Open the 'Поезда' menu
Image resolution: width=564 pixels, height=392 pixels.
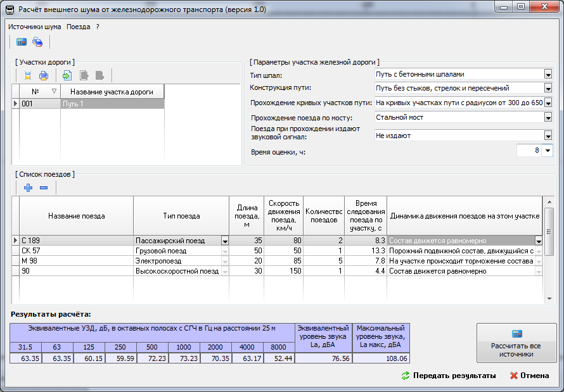pos(78,27)
